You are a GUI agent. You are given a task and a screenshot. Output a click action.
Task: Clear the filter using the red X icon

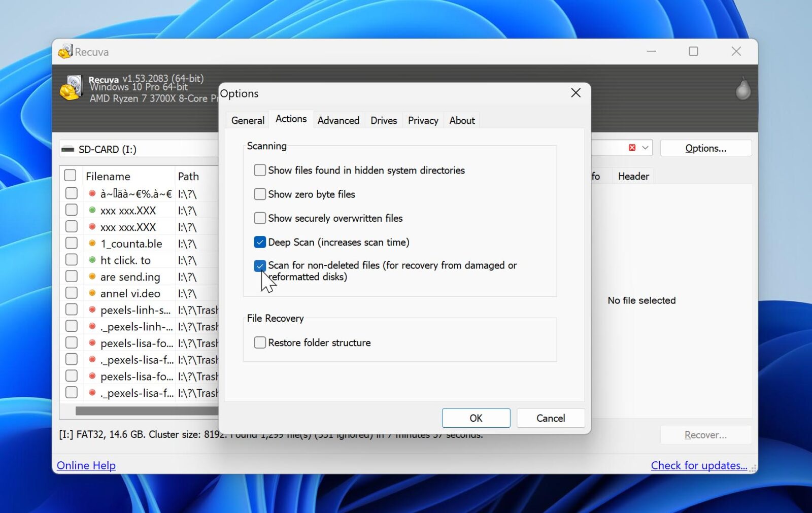coord(632,147)
